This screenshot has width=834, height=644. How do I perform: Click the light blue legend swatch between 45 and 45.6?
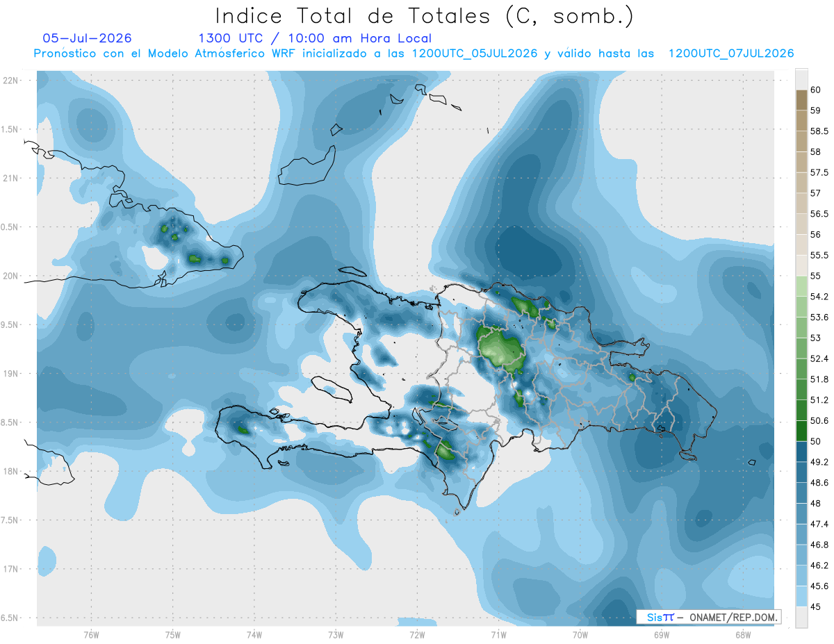click(x=801, y=596)
